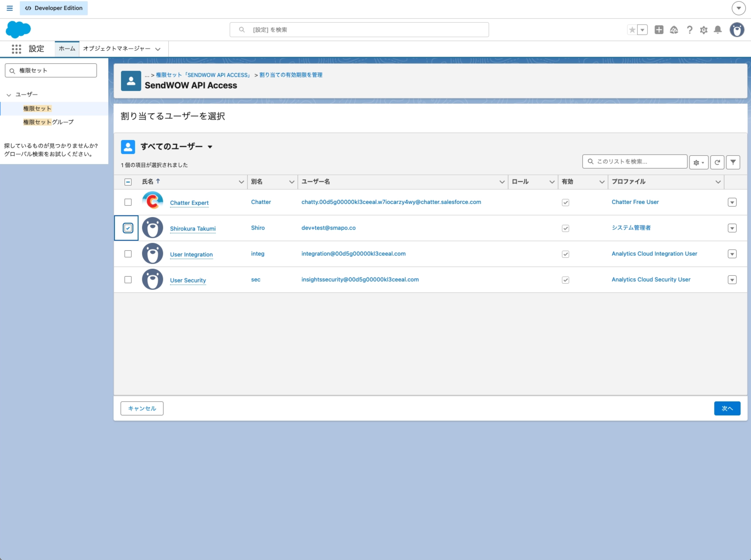Click the 次へ button

point(727,409)
